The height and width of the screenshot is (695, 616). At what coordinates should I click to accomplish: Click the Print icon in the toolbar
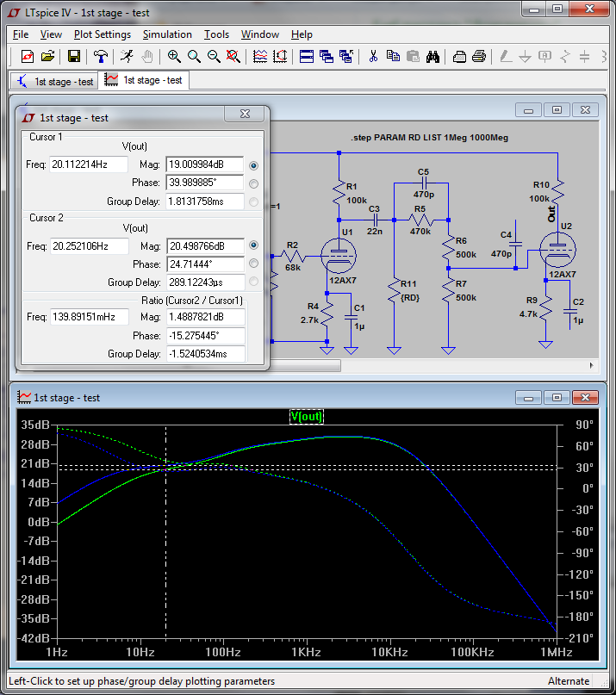pos(480,57)
